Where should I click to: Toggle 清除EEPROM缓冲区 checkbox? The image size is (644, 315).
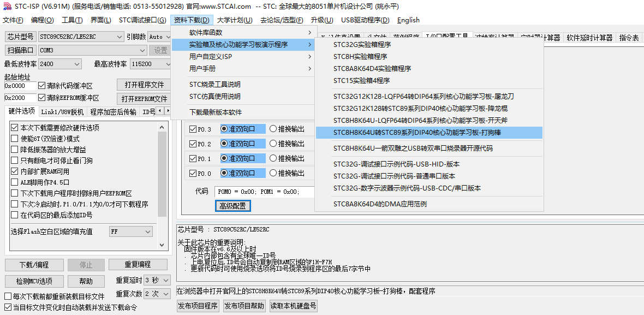click(x=41, y=98)
